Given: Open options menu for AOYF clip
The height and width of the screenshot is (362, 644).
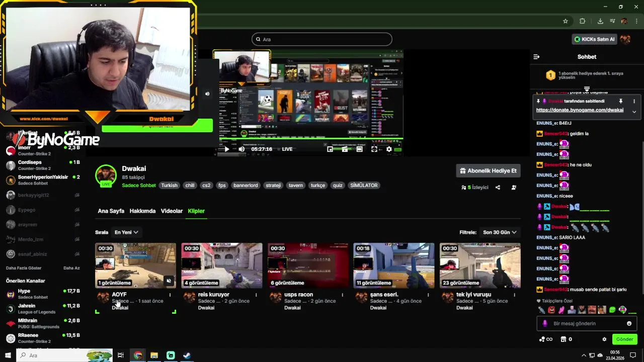Looking at the screenshot, I should (x=170, y=295).
